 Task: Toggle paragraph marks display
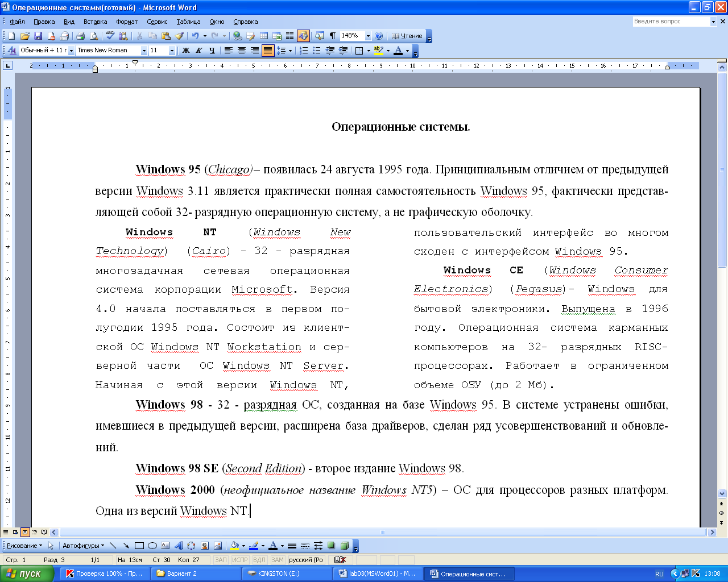[333, 36]
